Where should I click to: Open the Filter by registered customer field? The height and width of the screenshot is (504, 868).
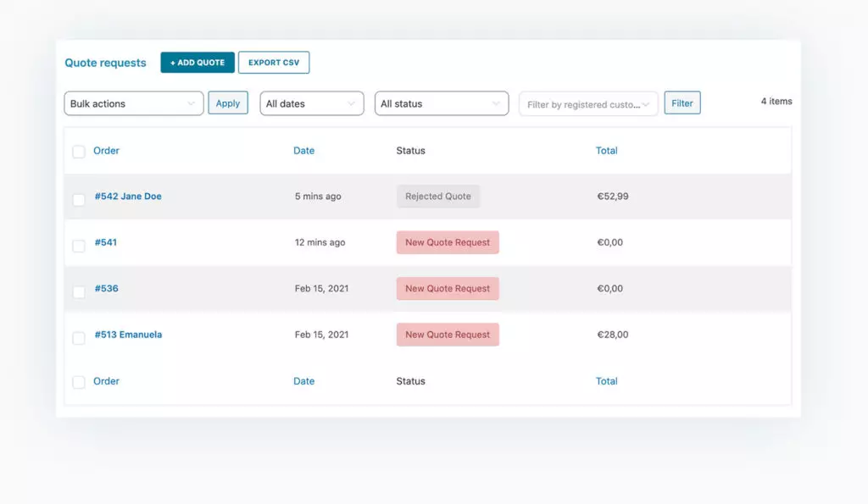[588, 104]
